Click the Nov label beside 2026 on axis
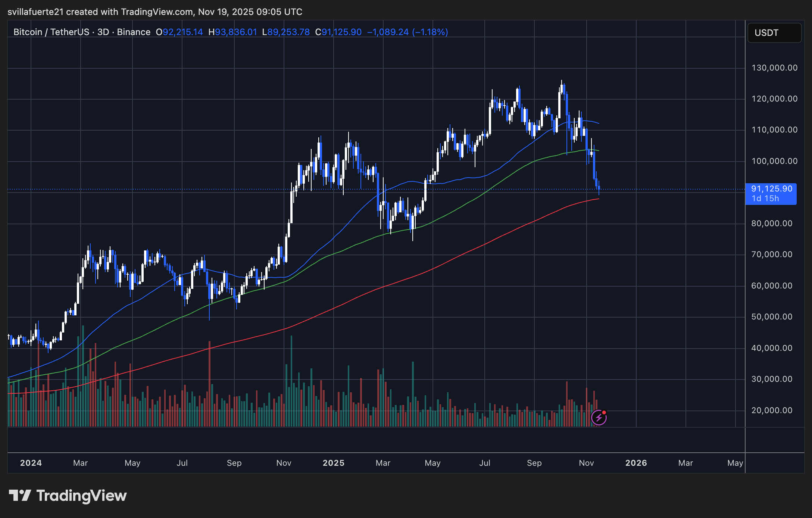This screenshot has height=518, width=812. coord(586,463)
